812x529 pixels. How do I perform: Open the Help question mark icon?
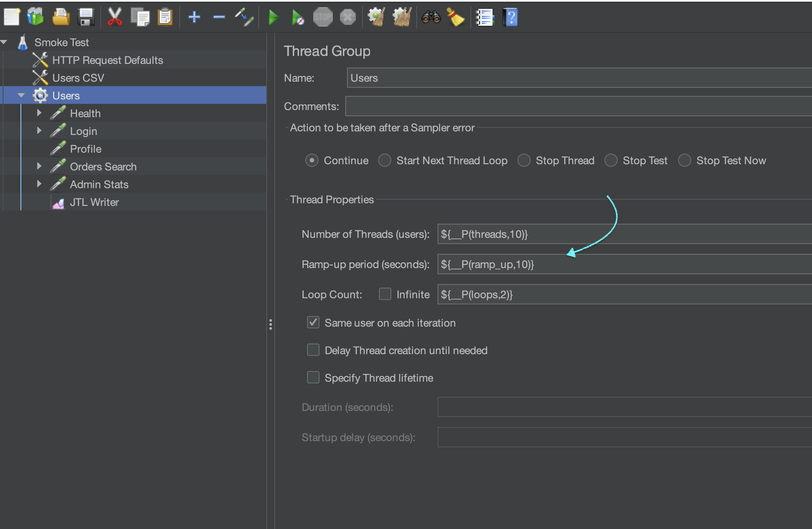510,18
